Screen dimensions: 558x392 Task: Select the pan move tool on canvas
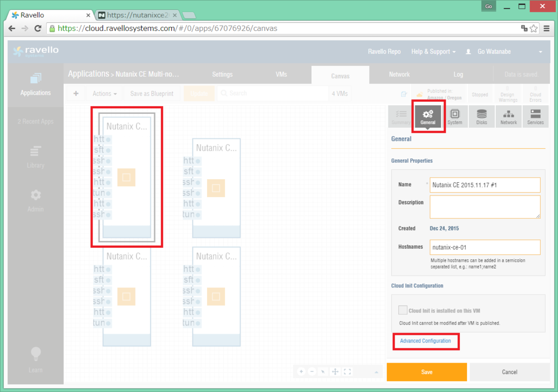point(335,372)
